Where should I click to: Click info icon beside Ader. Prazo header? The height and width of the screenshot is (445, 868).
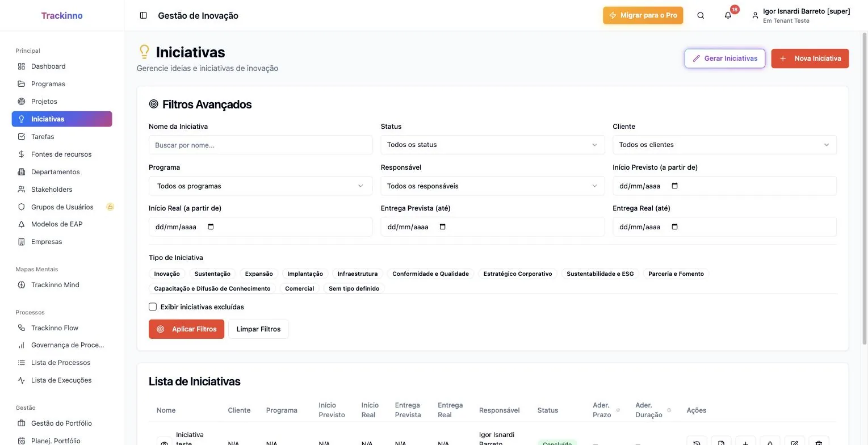tap(618, 410)
